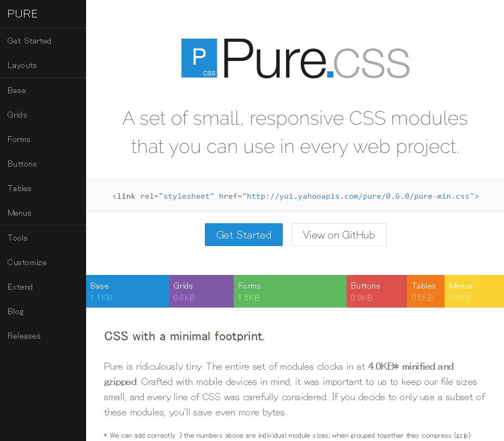504x441 pixels.
Task: Select the orange Tables 0.5KB block
Action: pos(426,291)
